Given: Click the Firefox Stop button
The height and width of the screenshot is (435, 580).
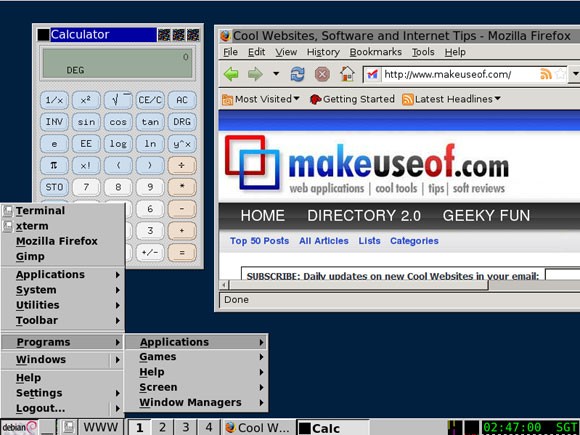Looking at the screenshot, I should [x=322, y=74].
